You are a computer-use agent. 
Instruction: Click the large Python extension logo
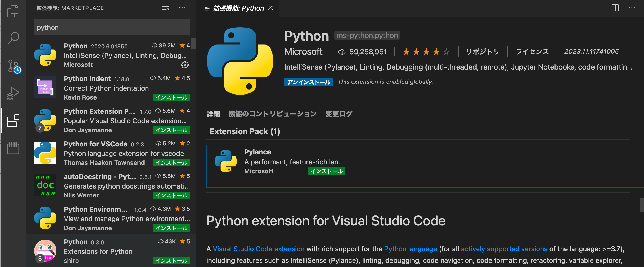click(x=240, y=61)
